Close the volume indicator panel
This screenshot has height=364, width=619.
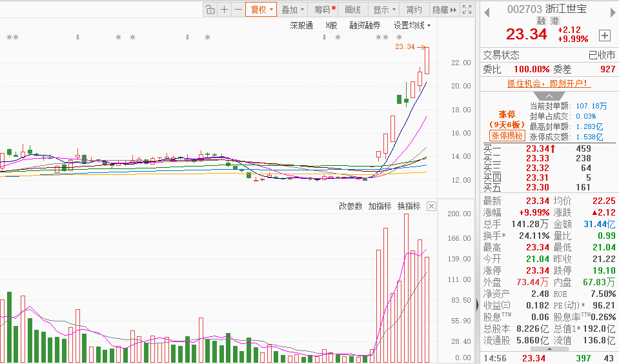click(431, 207)
